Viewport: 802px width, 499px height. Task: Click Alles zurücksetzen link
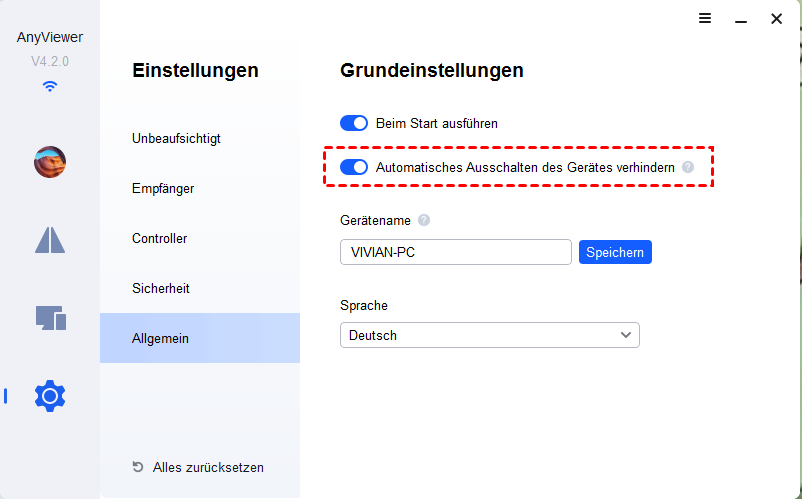208,467
